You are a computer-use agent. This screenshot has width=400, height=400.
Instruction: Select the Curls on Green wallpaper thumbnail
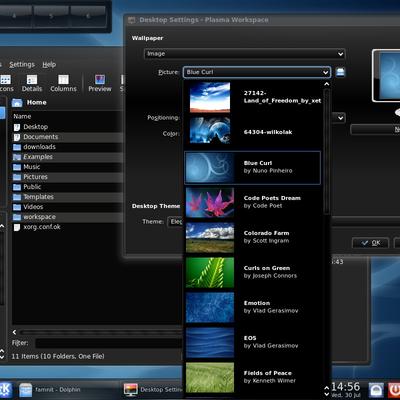pyautogui.click(x=210, y=272)
